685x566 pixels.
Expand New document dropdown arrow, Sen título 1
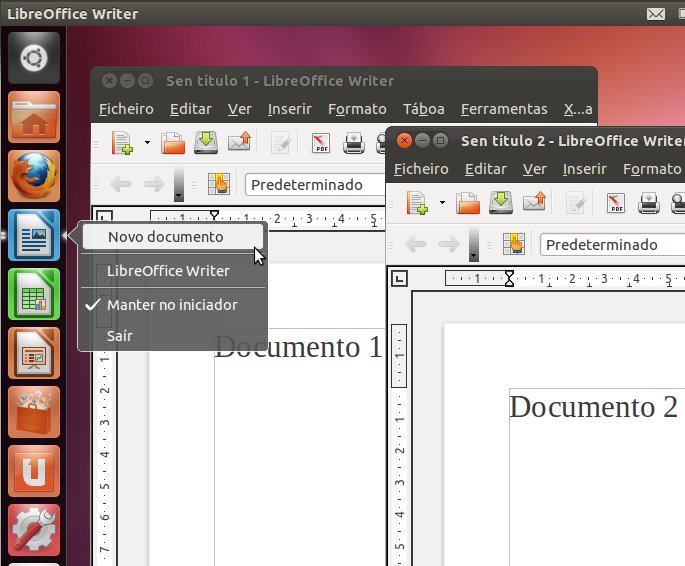point(147,142)
